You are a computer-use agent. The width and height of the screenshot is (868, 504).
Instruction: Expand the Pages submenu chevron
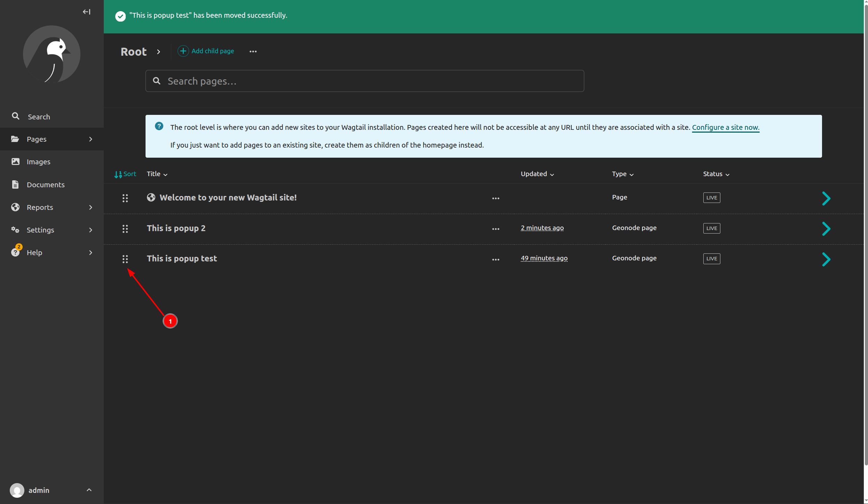[91, 139]
